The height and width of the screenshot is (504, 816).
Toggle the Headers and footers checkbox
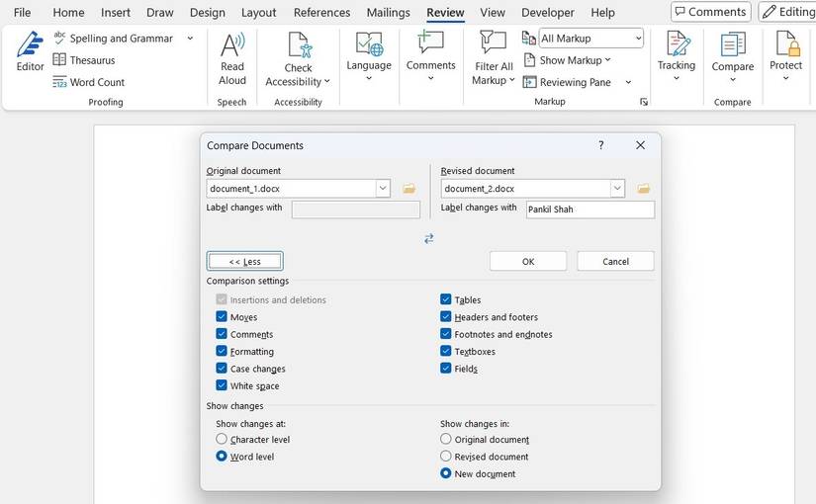446,317
